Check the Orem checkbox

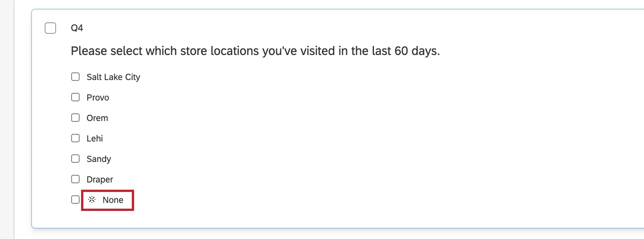point(75,117)
